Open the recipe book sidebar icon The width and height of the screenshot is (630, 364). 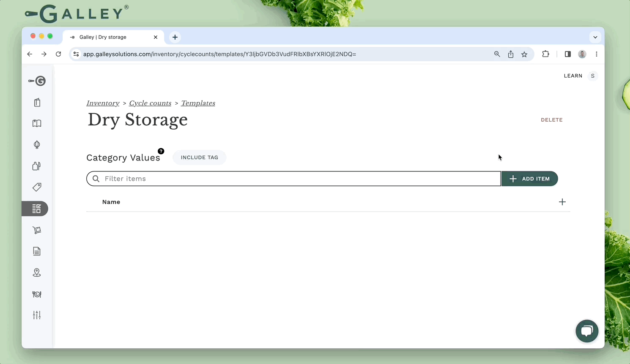point(37,123)
